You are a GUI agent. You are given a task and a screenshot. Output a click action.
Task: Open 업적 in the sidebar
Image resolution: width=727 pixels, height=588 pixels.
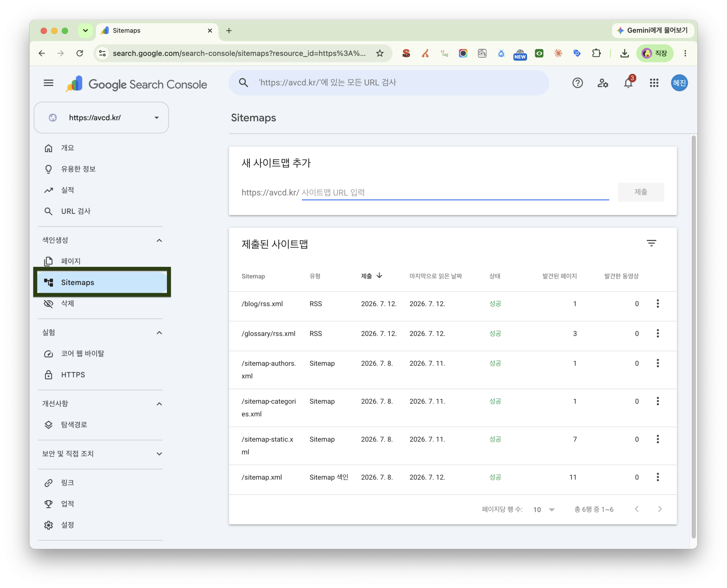[101, 504]
